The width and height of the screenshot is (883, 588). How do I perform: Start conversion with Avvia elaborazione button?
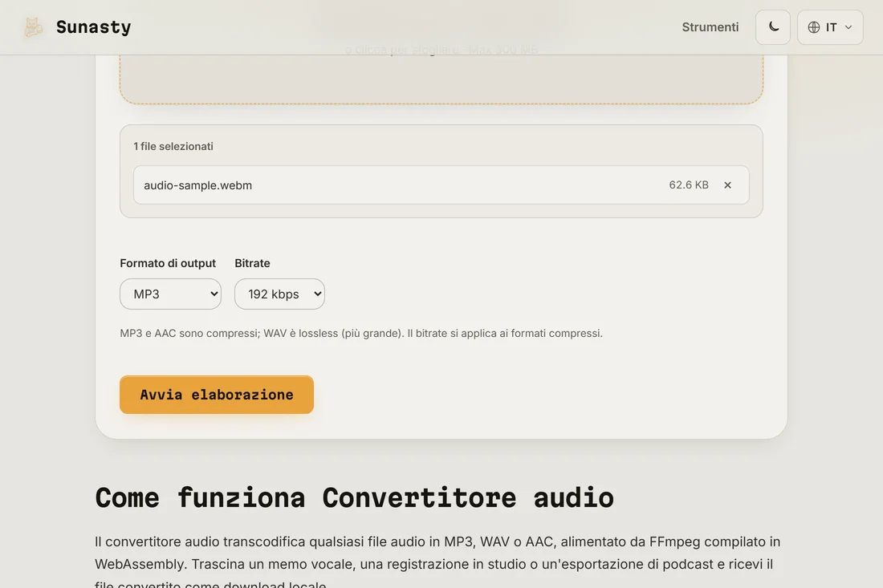point(216,395)
